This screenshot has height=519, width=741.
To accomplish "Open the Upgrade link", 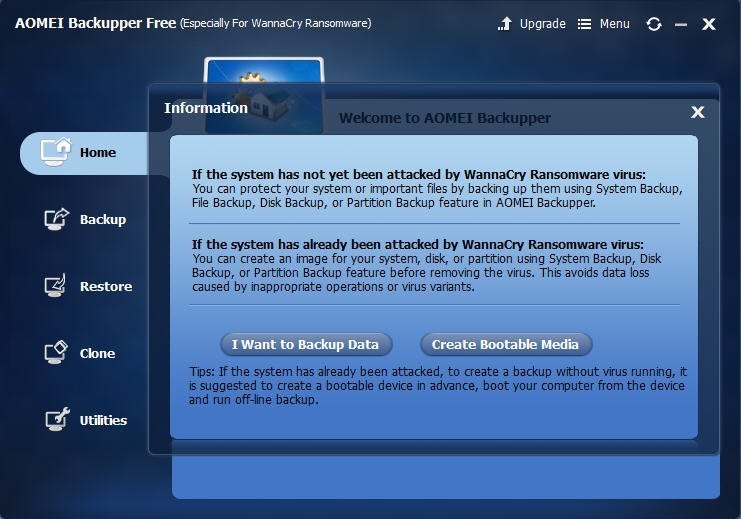I will coord(542,24).
